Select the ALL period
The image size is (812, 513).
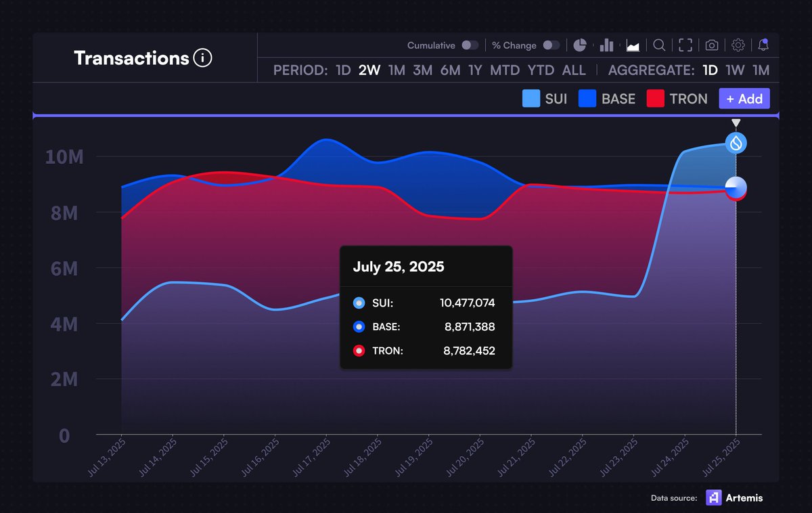(574, 70)
